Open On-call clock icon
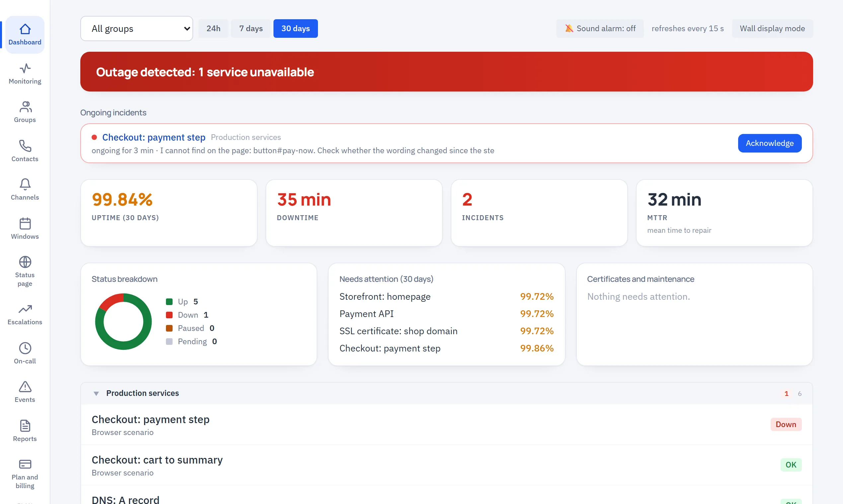 coord(25,348)
